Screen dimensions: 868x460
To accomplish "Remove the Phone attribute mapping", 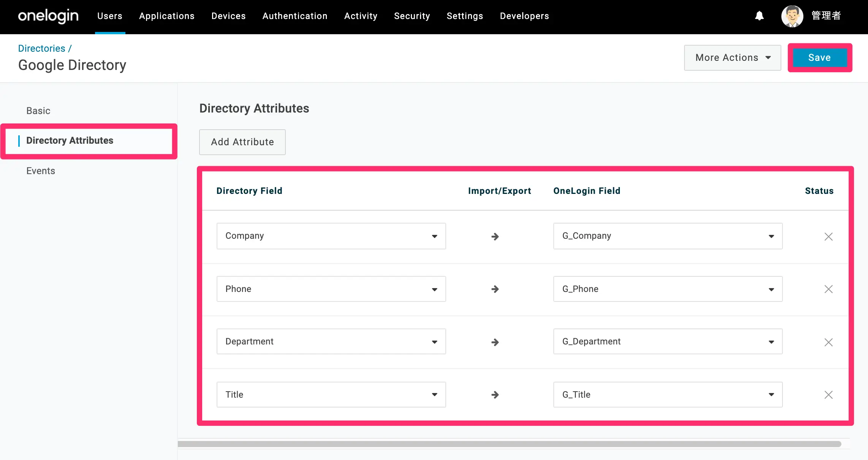I will 828,289.
